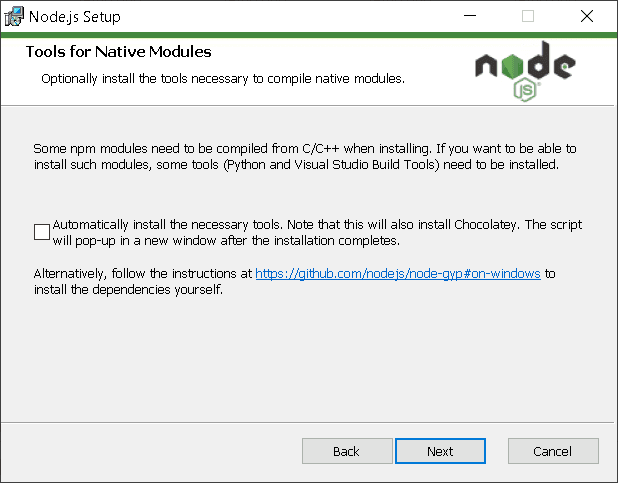
Task: Click the greyed-out maximize window button
Action: pyautogui.click(x=528, y=16)
